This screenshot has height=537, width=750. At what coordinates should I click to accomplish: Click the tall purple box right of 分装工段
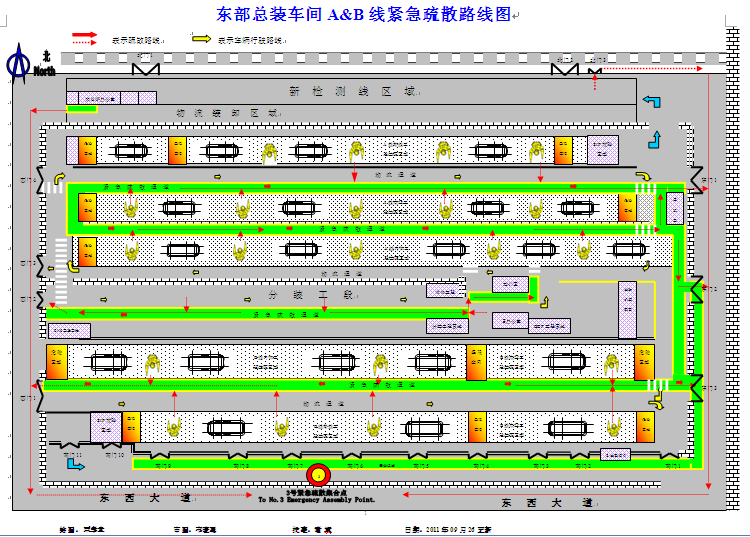[x=627, y=310]
